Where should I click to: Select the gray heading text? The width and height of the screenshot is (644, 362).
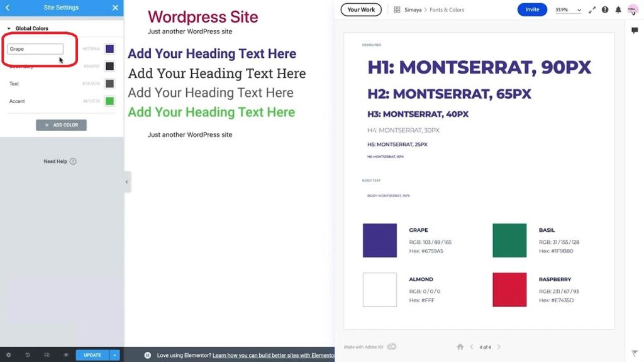tap(211, 93)
